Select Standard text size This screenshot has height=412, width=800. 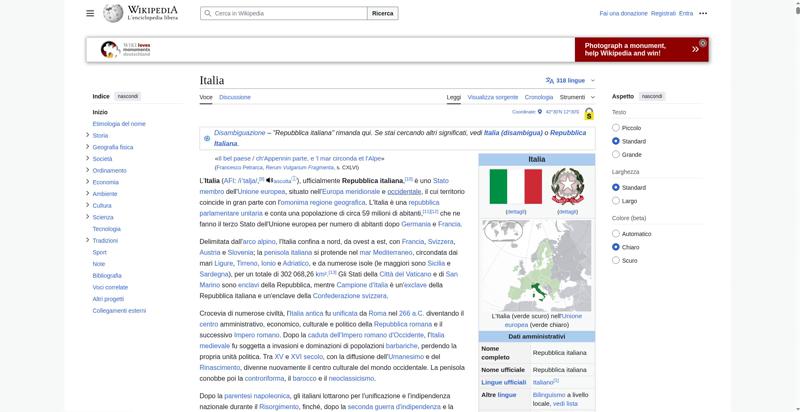pos(616,141)
